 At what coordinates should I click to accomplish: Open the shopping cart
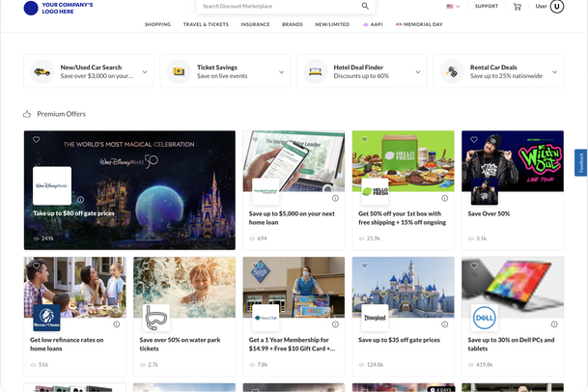point(518,7)
